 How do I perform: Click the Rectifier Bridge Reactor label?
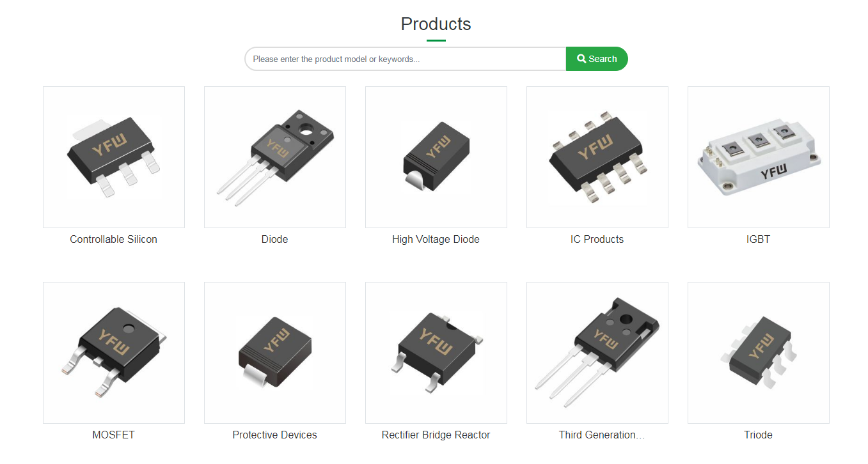[436, 435]
